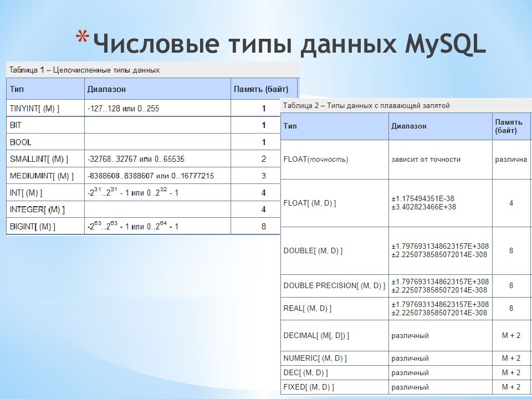Click memory value 8 in the BIGINT row
The height and width of the screenshot is (399, 532).
coord(264,226)
